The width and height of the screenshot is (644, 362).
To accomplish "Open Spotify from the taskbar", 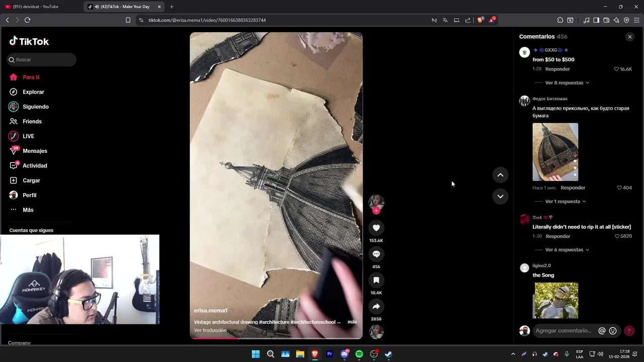I will pyautogui.click(x=359, y=354).
